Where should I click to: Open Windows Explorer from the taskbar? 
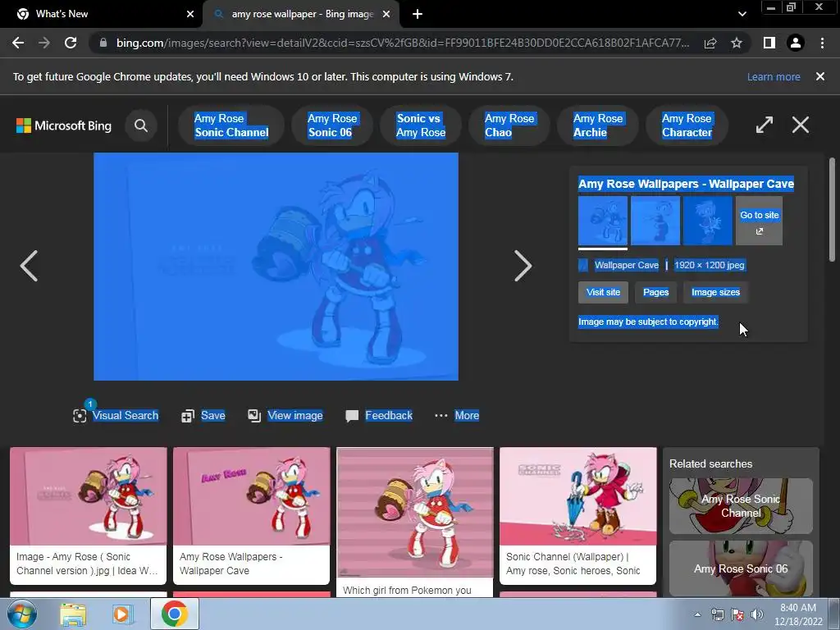pyautogui.click(x=73, y=614)
